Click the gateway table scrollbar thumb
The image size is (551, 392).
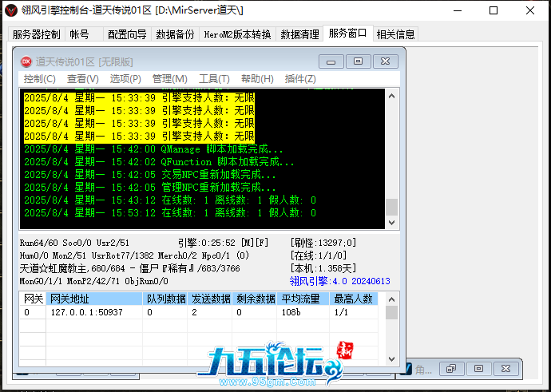[x=392, y=313]
